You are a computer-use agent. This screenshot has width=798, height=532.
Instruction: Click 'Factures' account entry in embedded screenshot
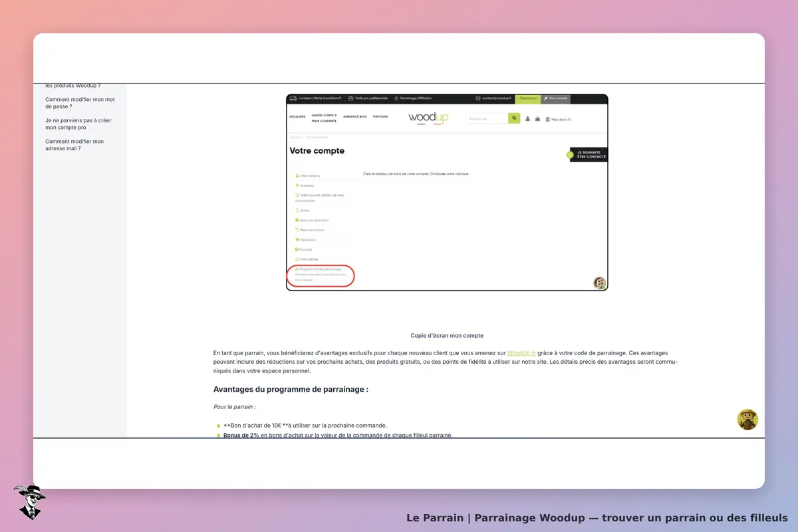tap(304, 249)
